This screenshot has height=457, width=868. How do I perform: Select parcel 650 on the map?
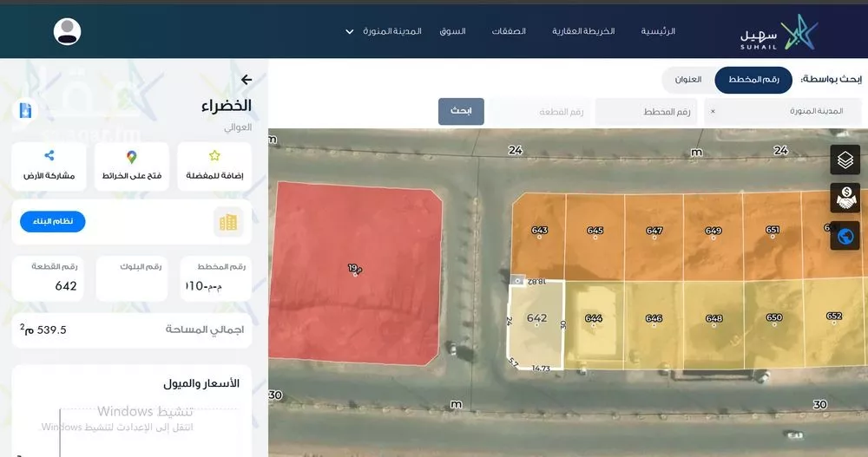coord(774,325)
